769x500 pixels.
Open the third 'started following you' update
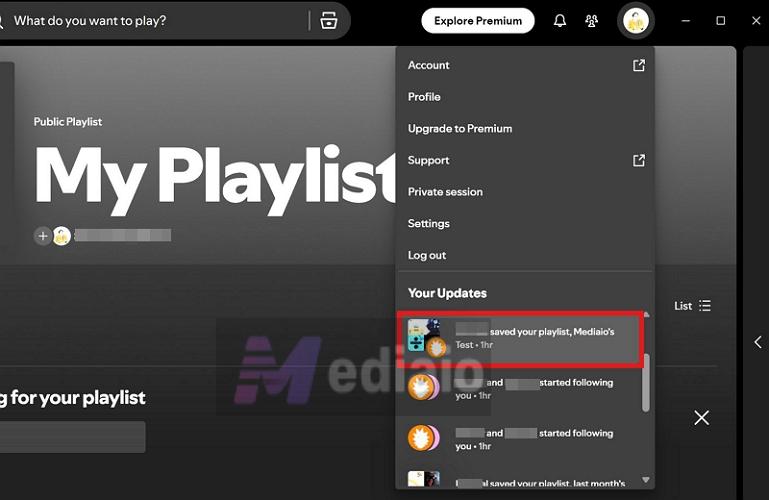[520, 439]
